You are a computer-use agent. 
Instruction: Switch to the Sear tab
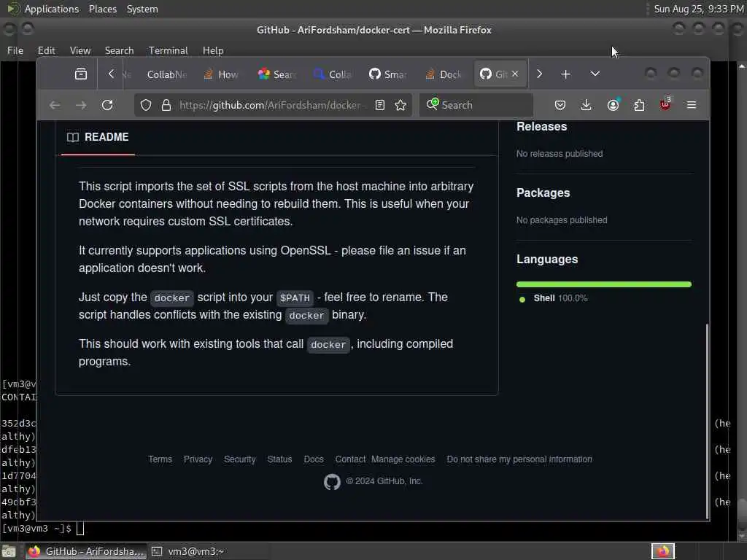[276, 74]
